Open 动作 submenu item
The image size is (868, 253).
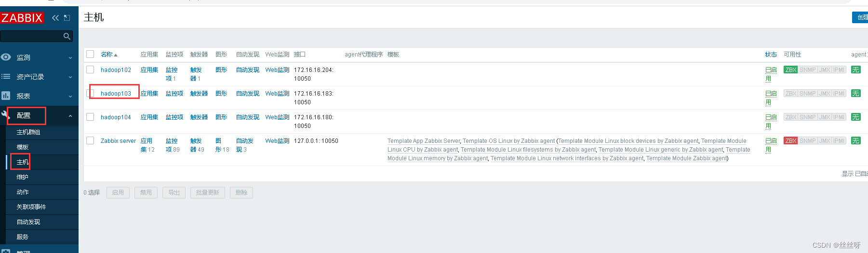coord(23,192)
